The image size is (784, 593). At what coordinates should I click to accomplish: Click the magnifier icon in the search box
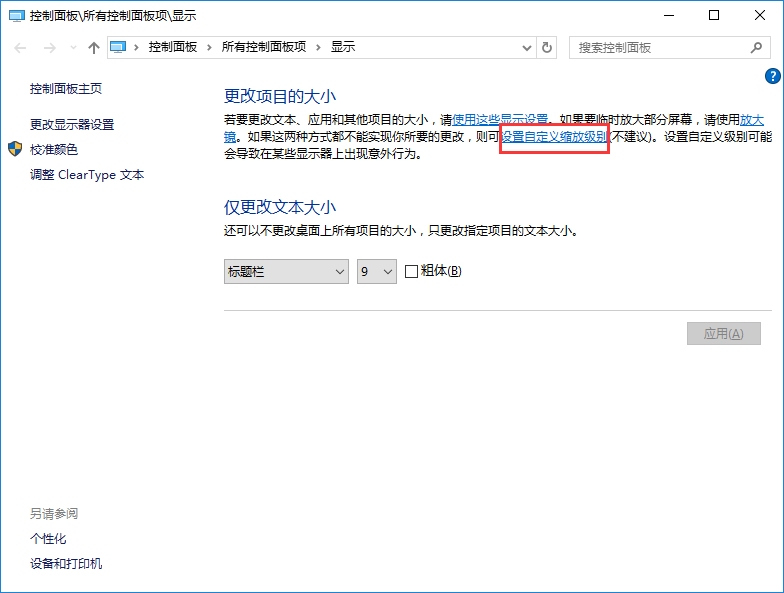point(756,48)
